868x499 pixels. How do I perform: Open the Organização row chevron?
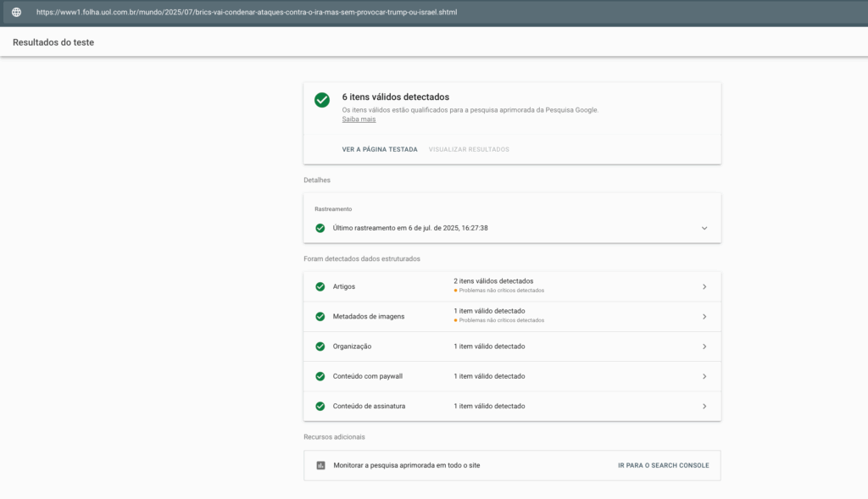point(704,347)
